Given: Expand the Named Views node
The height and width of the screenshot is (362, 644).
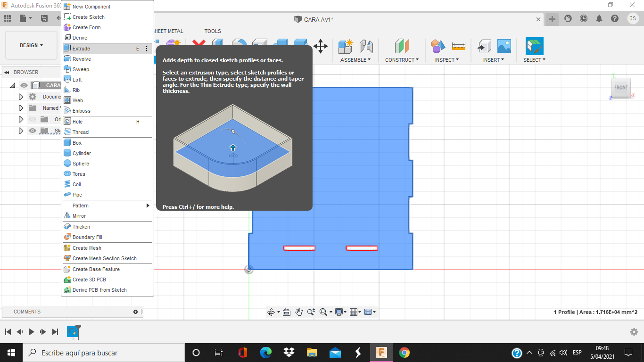Looking at the screenshot, I should [x=21, y=108].
